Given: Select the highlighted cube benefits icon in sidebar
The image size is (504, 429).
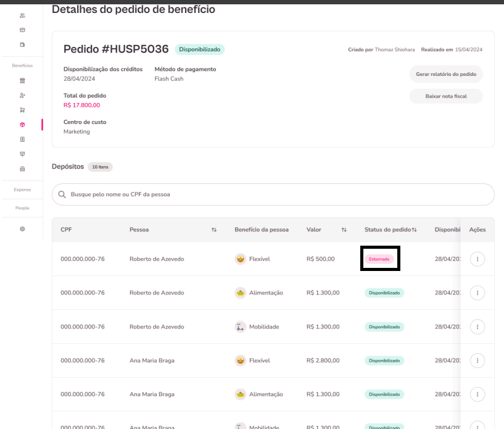Looking at the screenshot, I should 22,124.
